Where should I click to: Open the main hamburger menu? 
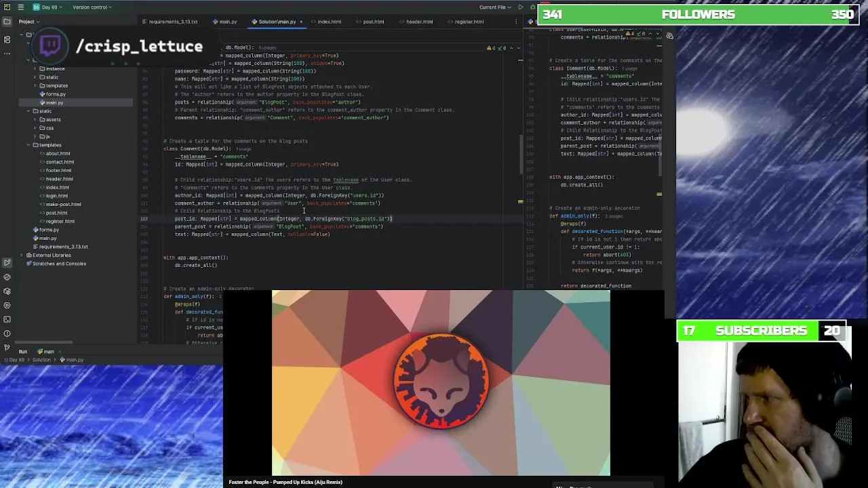pos(21,7)
